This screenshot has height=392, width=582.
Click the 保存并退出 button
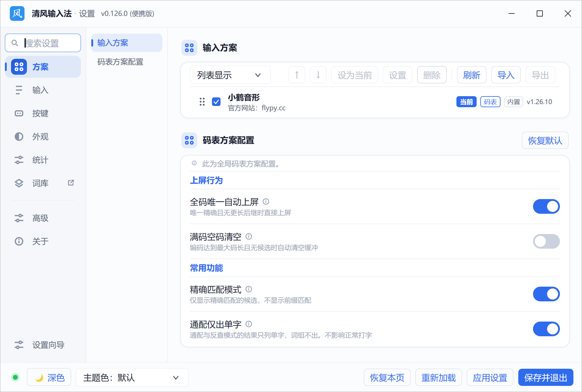pos(546,377)
